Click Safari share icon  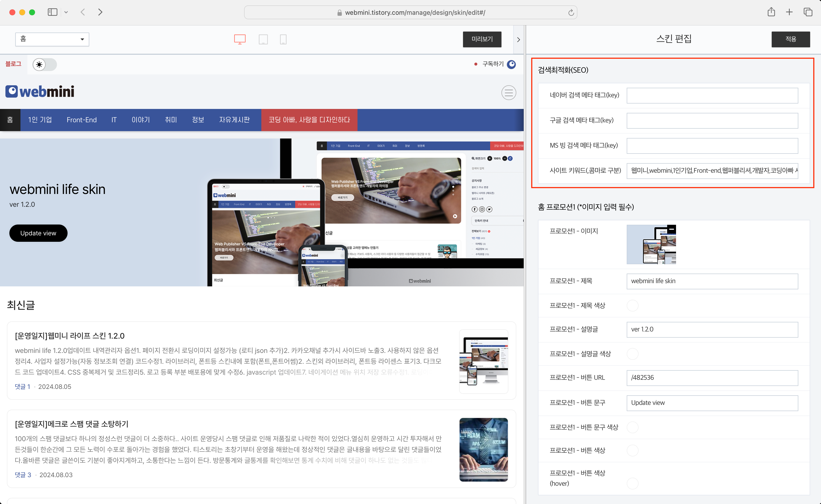771,12
